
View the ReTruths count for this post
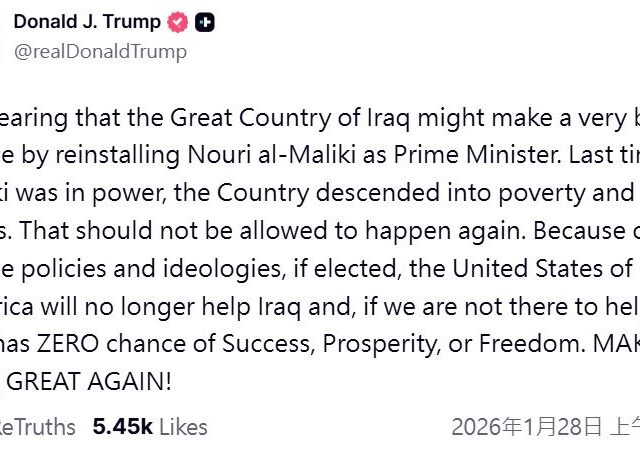[x=40, y=427]
